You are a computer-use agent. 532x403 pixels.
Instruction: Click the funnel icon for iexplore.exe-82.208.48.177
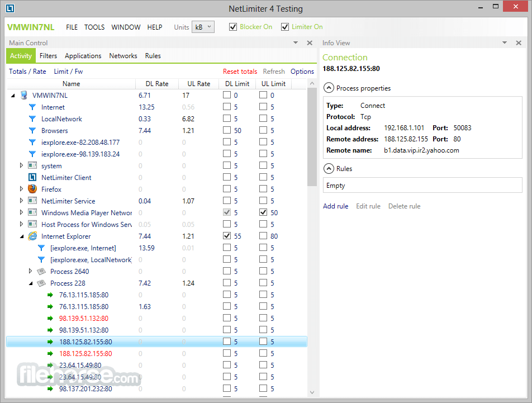pos(32,142)
